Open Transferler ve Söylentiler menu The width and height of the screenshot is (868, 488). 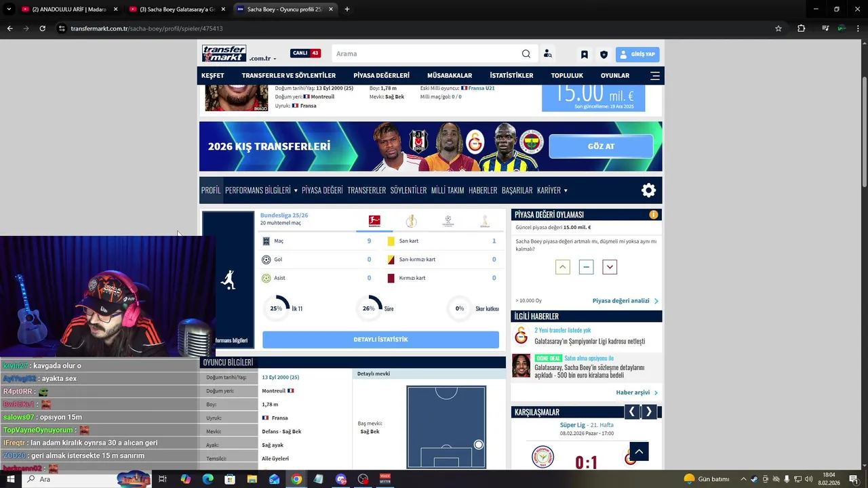pos(289,76)
